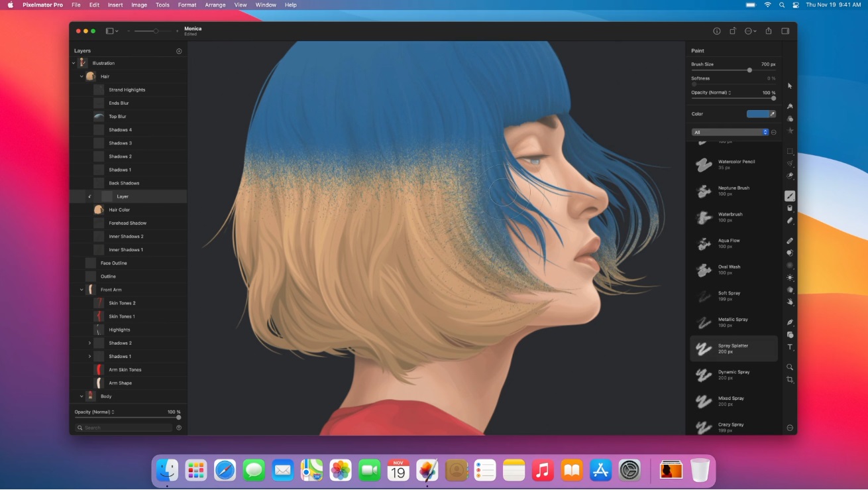Launch Safari from the Dock

click(225, 471)
